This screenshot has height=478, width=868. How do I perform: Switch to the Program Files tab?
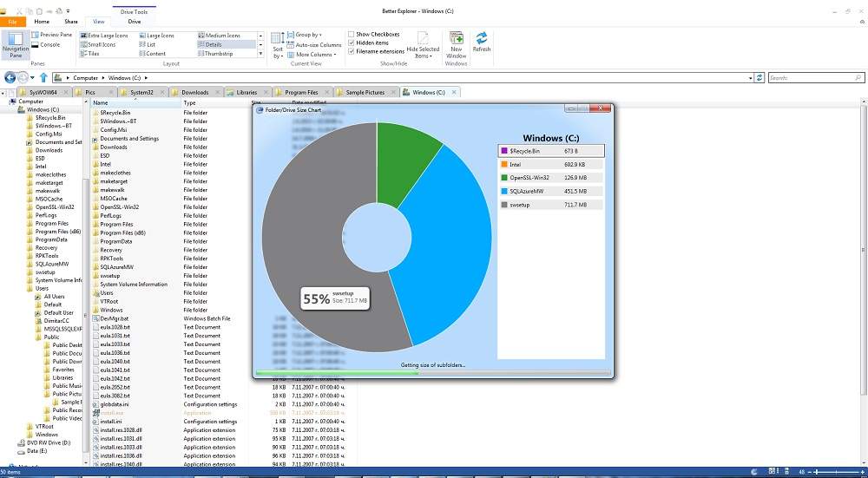301,93
